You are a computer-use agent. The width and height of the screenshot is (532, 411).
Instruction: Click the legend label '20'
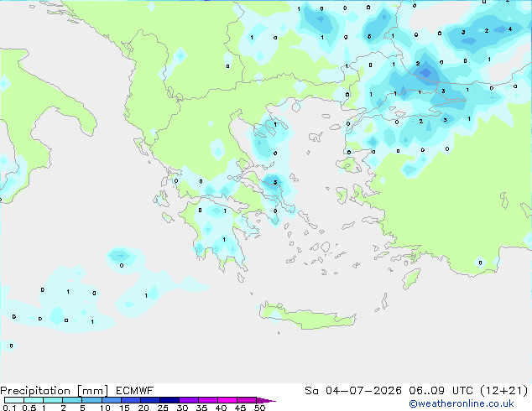[x=143, y=408]
